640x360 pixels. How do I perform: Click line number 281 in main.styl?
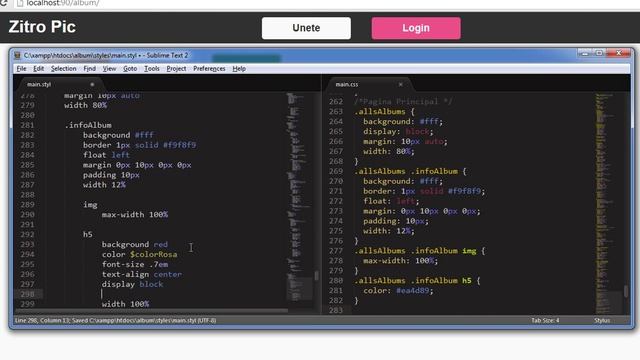27,125
